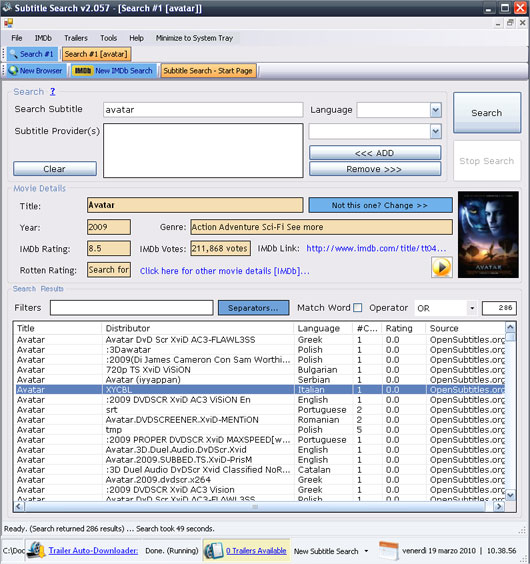Screen dimensions: 530x564
Task: Click the Clear button
Action: point(55,168)
